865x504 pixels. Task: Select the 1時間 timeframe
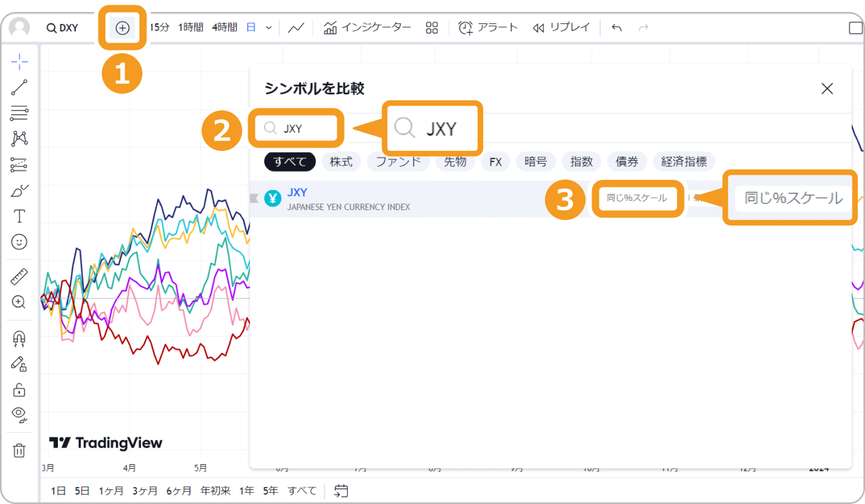190,27
